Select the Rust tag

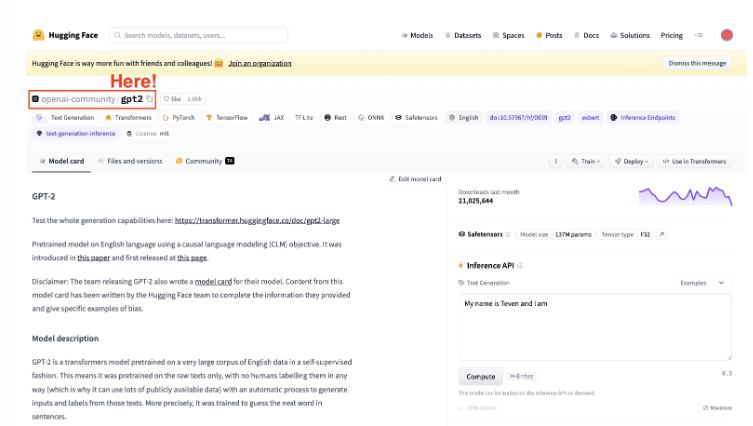pyautogui.click(x=335, y=118)
